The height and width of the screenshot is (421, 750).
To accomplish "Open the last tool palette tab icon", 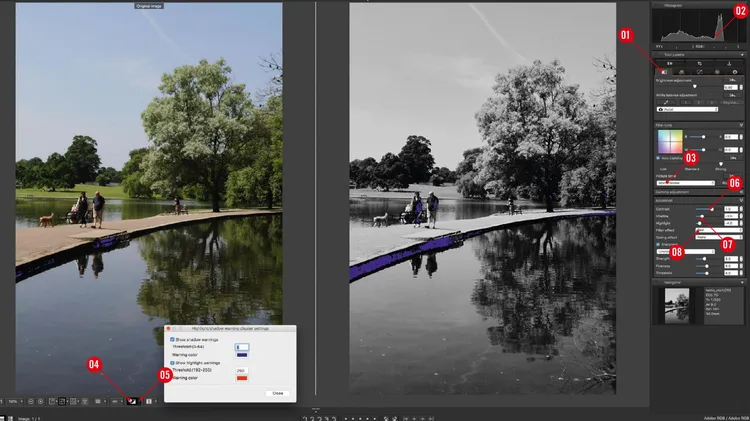I will click(735, 72).
